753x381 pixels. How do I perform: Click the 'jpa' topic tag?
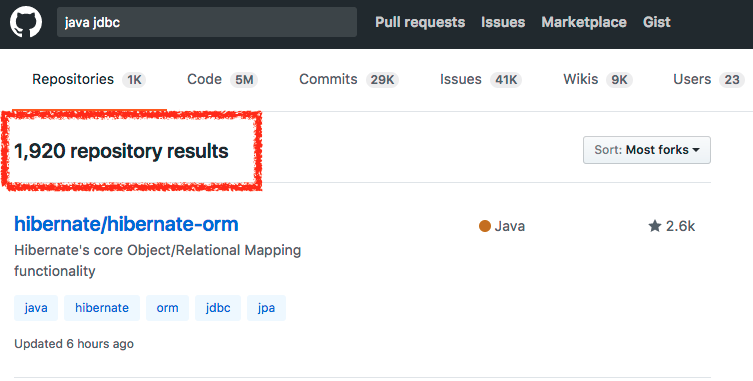267,308
